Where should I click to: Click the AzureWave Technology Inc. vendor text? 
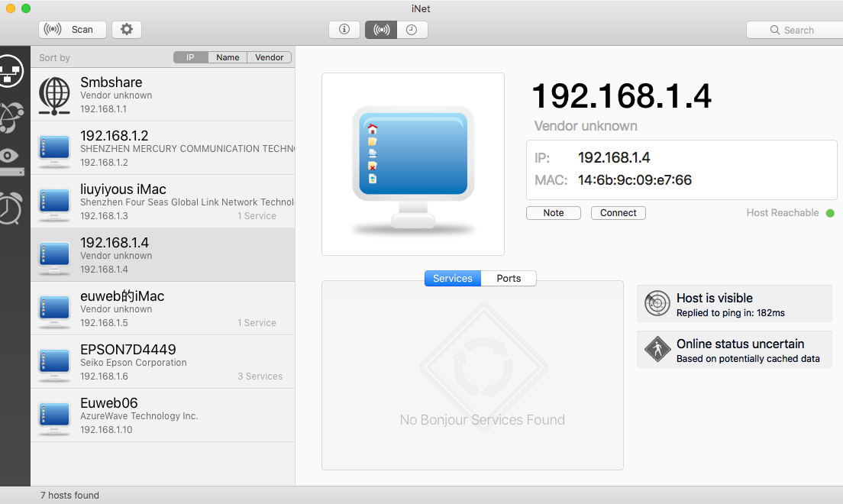[x=139, y=416]
